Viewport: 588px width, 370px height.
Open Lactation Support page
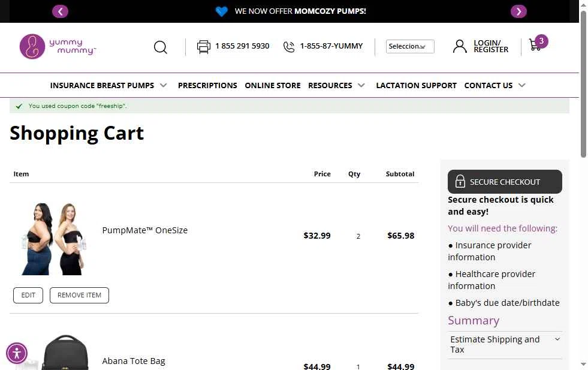416,86
